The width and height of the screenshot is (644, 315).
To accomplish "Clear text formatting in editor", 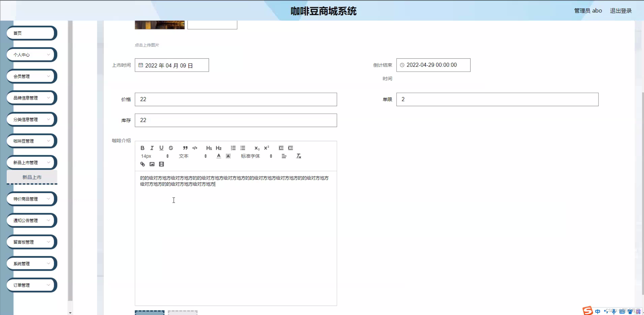I will 299,156.
